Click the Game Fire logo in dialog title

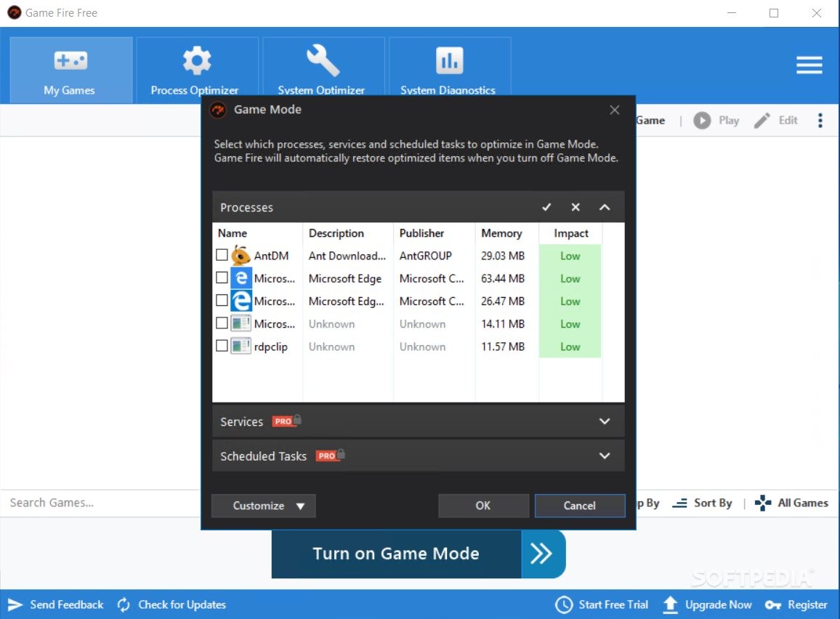click(x=218, y=110)
